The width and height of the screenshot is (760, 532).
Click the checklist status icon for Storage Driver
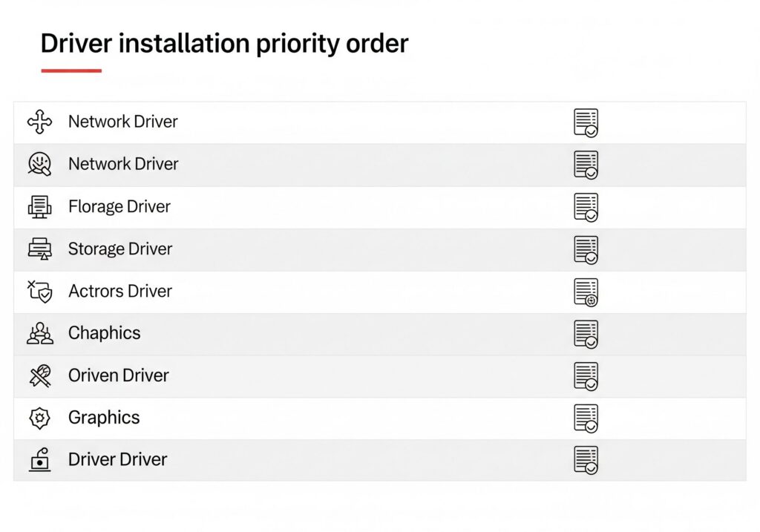point(586,249)
